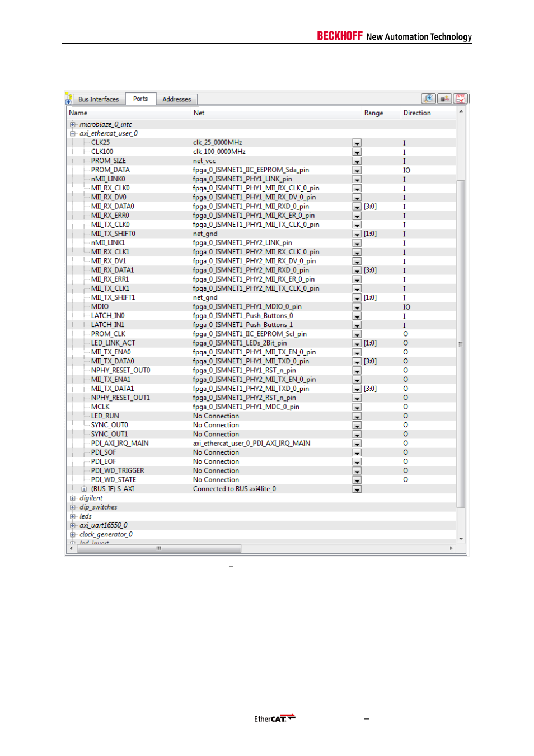This screenshot has width=534, height=756.
Task: Click the zoom/search icon in the toolbar
Action: tap(428, 99)
